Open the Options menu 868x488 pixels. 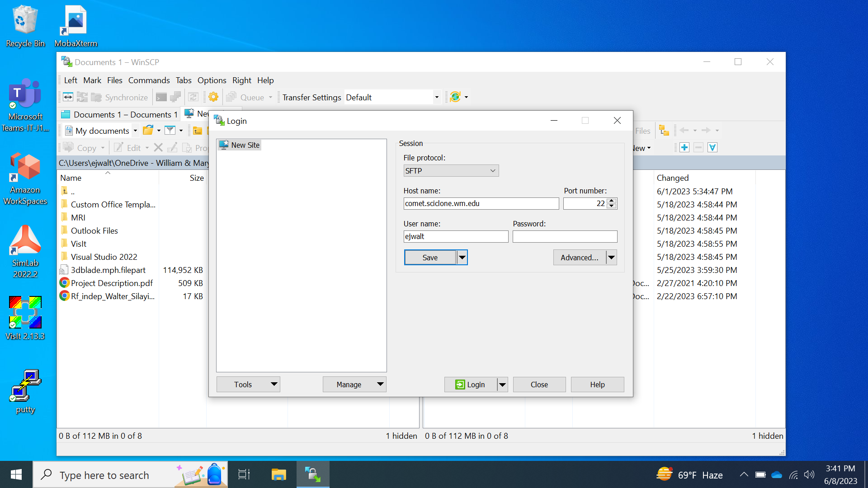tap(212, 80)
